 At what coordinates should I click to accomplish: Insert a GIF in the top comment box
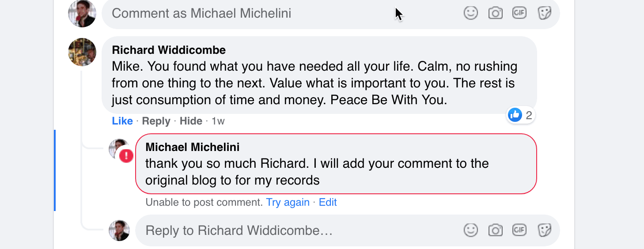pyautogui.click(x=519, y=13)
